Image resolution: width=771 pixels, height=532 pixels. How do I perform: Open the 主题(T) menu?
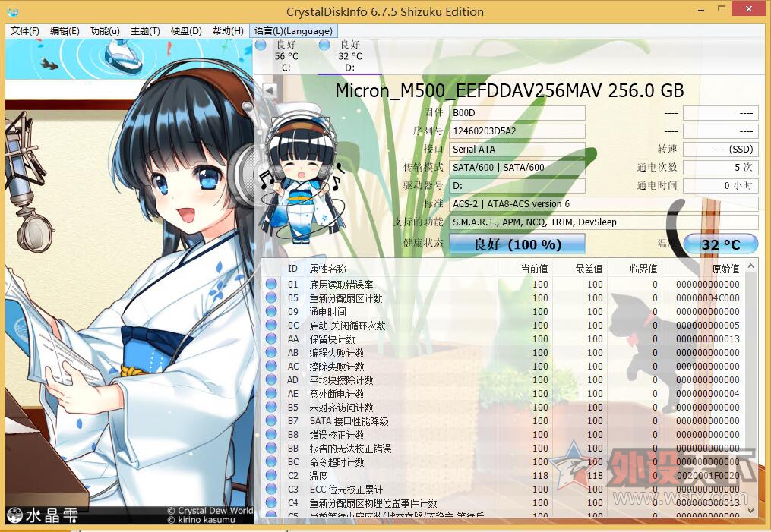145,31
